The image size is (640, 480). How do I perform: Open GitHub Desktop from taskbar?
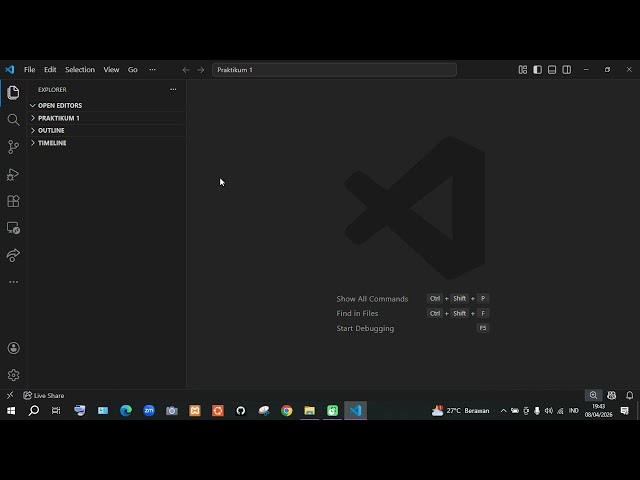241,411
